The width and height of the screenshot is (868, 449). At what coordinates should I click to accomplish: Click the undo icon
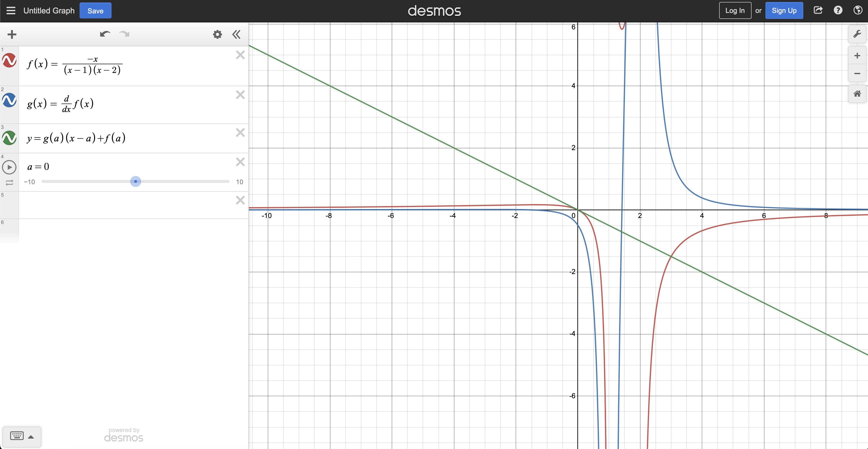coord(105,34)
